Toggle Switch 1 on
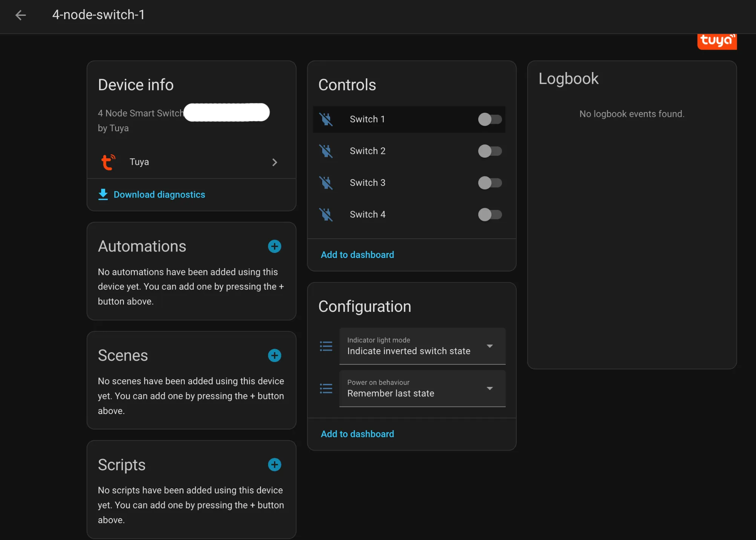The height and width of the screenshot is (540, 756). pos(490,120)
